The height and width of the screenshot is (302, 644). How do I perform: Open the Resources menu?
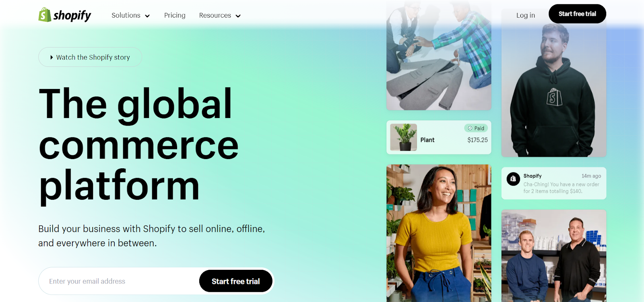coord(220,15)
